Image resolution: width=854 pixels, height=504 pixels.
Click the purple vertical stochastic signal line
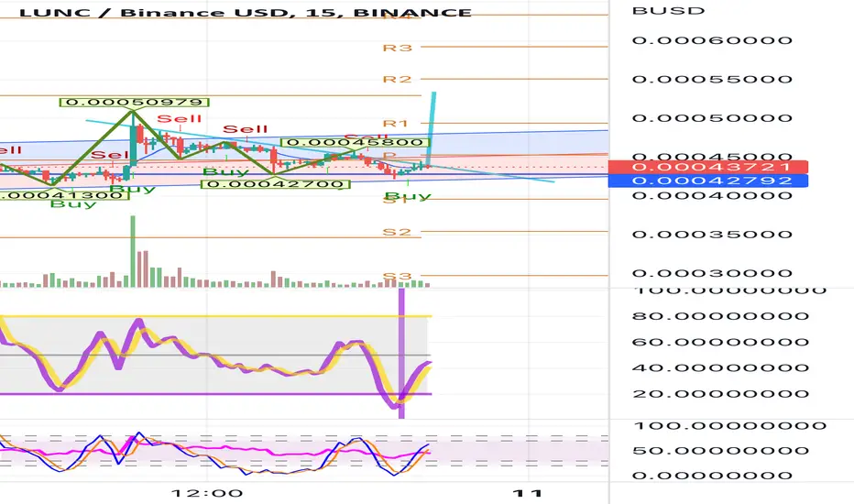point(402,353)
